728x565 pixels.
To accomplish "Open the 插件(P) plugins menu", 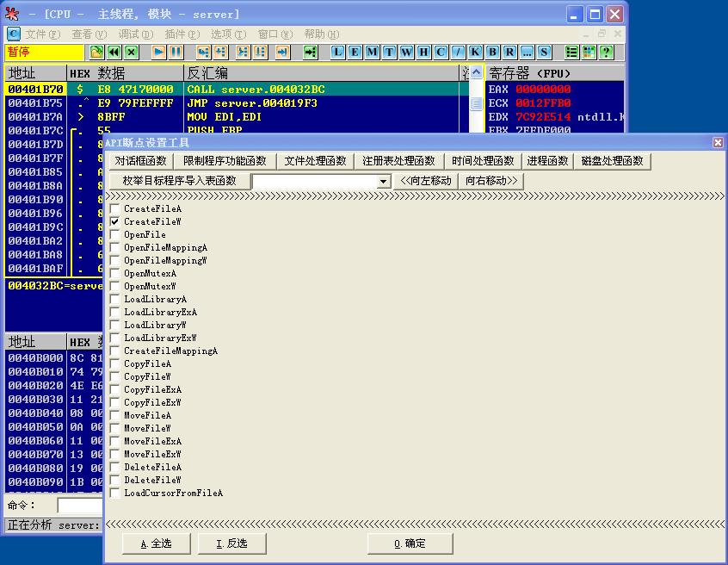I will point(182,34).
